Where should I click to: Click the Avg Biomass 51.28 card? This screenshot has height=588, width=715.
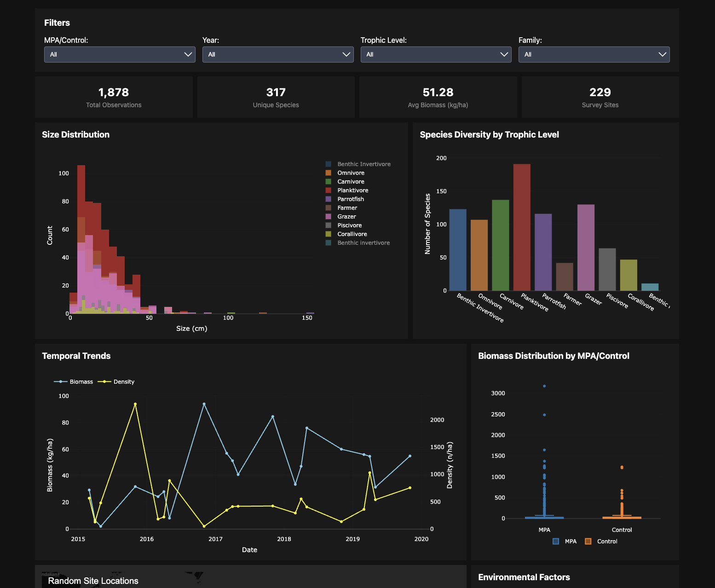point(438,97)
